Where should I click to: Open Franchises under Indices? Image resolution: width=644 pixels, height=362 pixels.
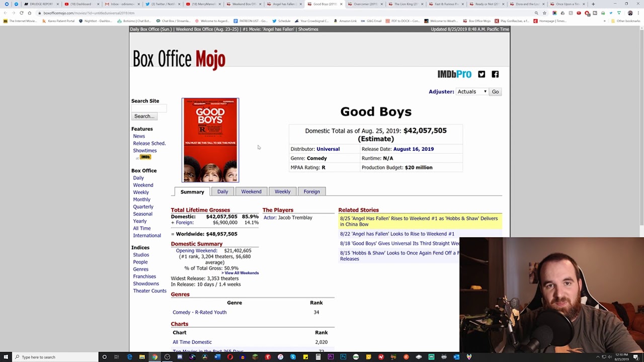(144, 277)
